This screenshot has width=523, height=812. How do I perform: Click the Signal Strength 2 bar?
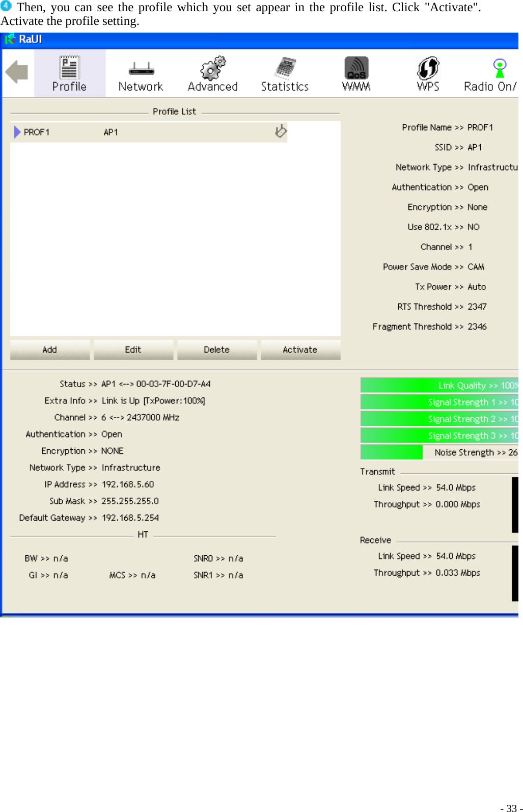439,419
